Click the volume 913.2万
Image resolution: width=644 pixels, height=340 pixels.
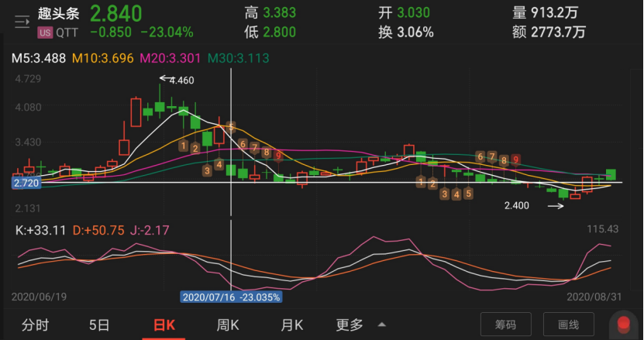click(x=554, y=12)
